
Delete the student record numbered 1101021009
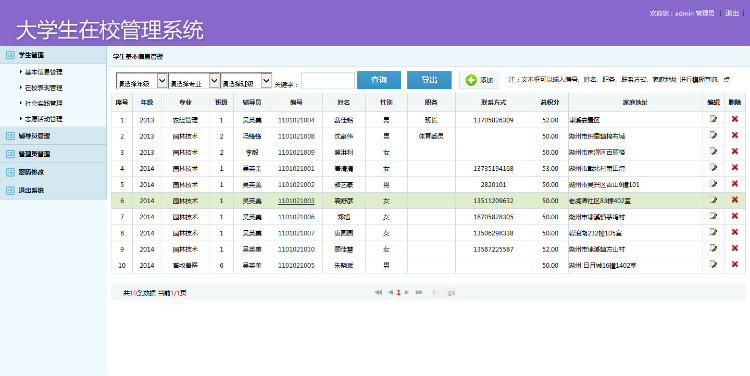tap(735, 152)
